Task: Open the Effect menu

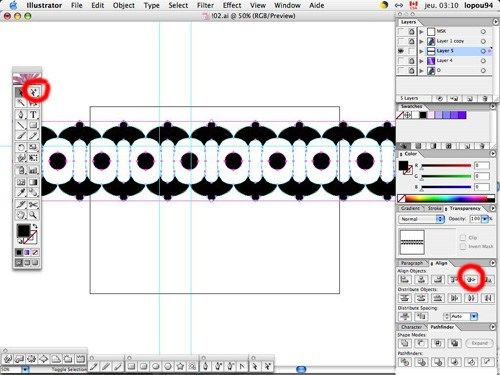Action: tap(232, 5)
